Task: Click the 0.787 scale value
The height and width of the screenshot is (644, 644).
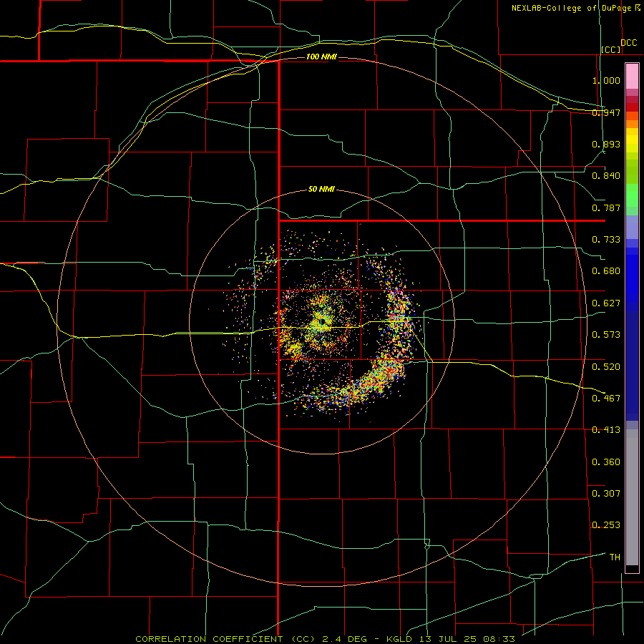Action: coord(606,208)
